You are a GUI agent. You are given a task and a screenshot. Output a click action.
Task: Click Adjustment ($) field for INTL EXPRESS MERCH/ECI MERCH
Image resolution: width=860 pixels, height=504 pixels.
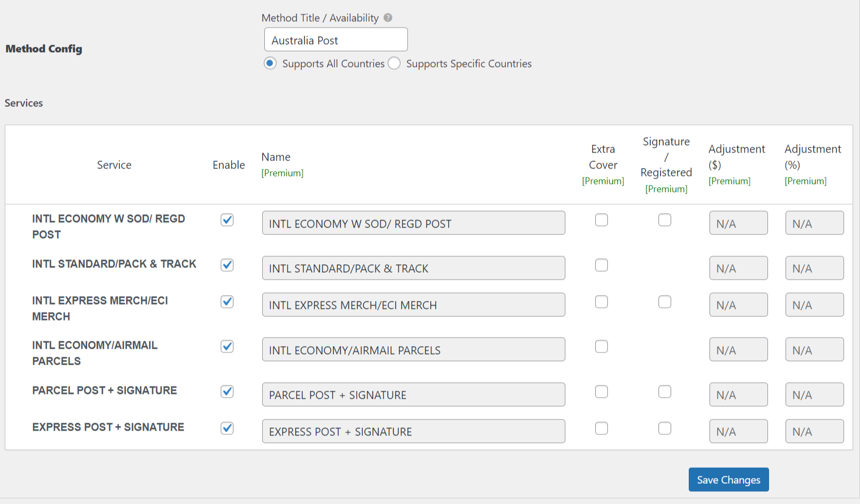[x=739, y=305]
